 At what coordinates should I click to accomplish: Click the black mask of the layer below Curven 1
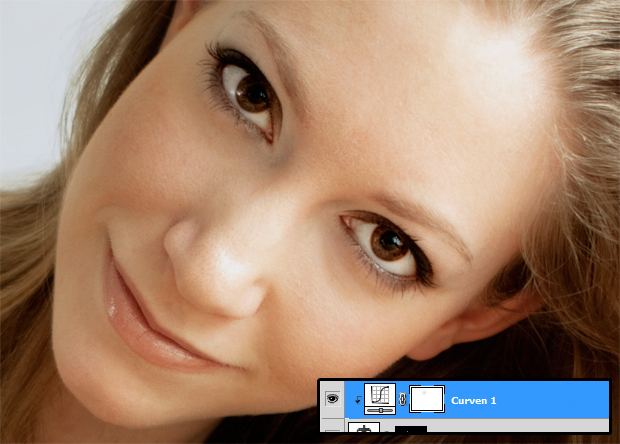[411, 429]
